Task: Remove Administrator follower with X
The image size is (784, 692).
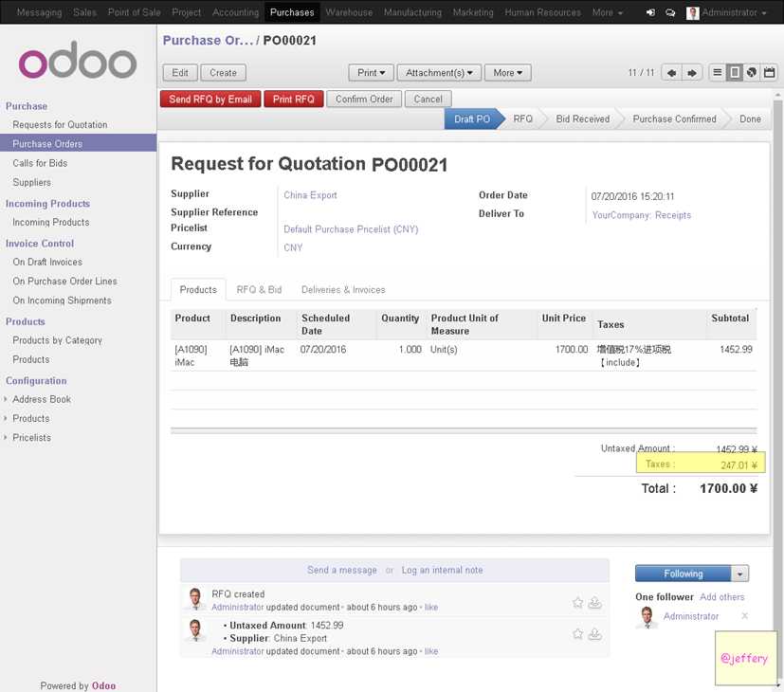Action: 744,616
